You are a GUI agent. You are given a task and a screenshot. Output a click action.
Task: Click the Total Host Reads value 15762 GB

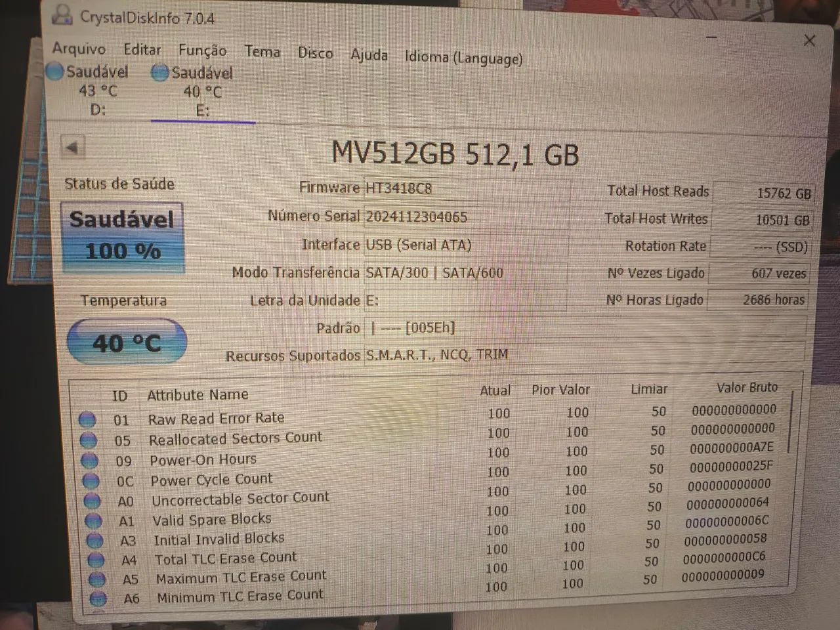pos(764,193)
